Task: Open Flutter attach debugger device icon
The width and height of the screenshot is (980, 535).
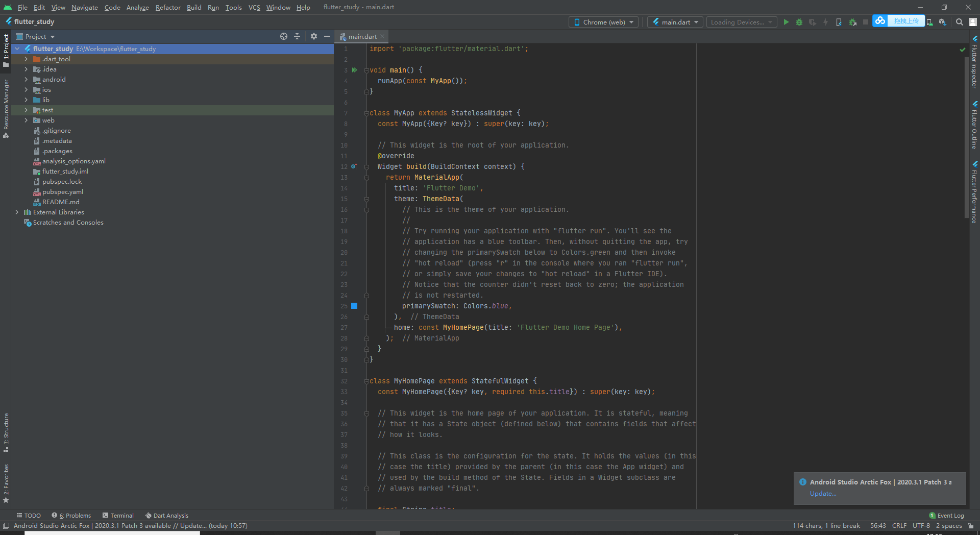Action: (839, 22)
